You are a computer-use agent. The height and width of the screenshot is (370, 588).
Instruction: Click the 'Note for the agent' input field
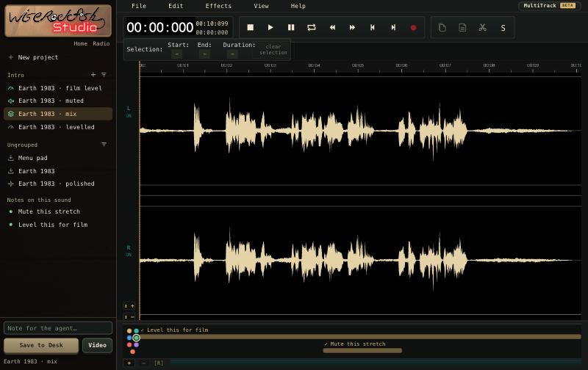[58, 328]
